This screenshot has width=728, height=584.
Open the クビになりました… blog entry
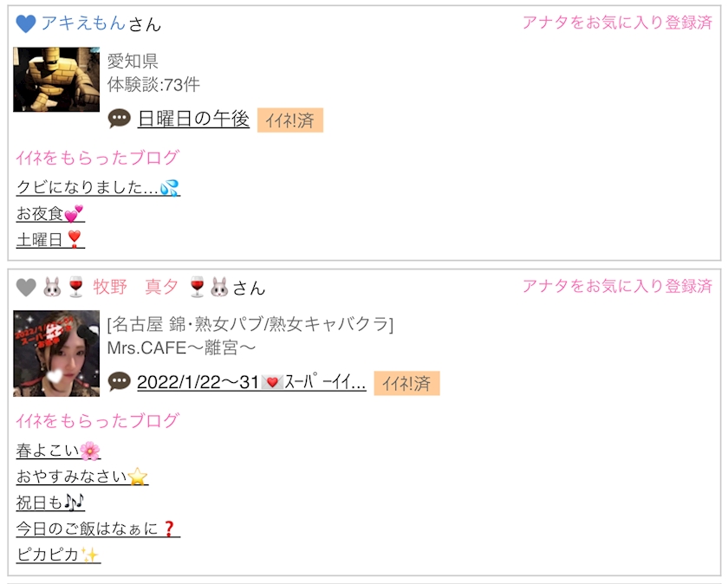click(x=98, y=187)
